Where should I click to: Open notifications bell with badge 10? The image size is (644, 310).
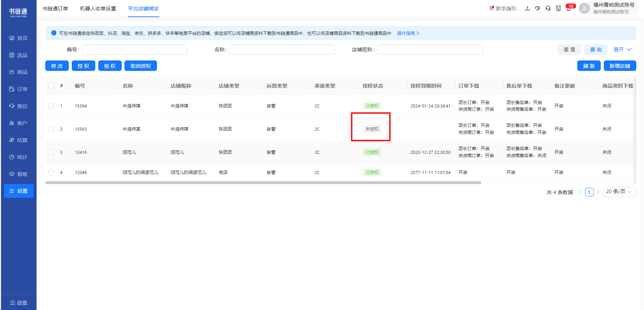[x=569, y=8]
